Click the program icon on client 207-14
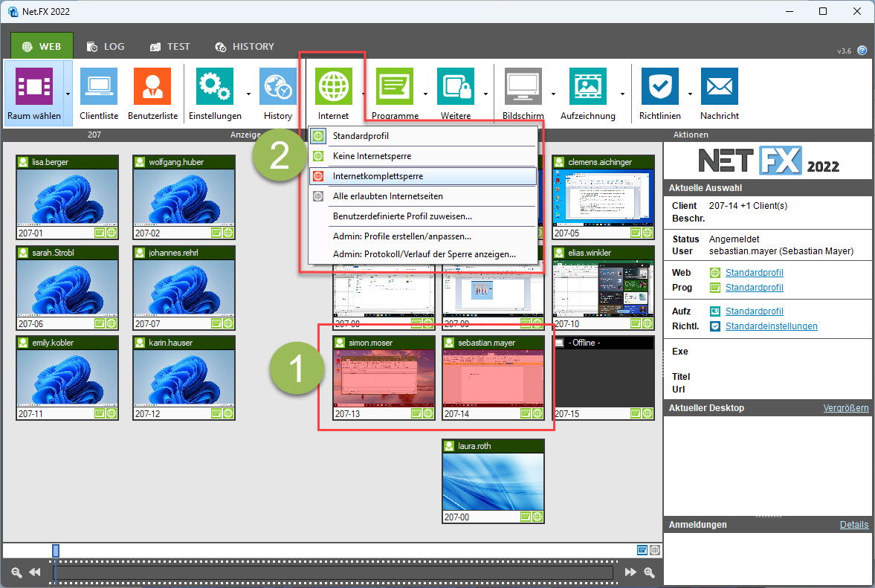This screenshot has width=875, height=588. [x=526, y=413]
